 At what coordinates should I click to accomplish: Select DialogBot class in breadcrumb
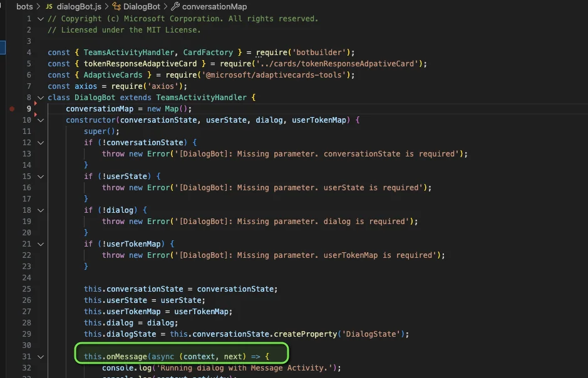142,7
